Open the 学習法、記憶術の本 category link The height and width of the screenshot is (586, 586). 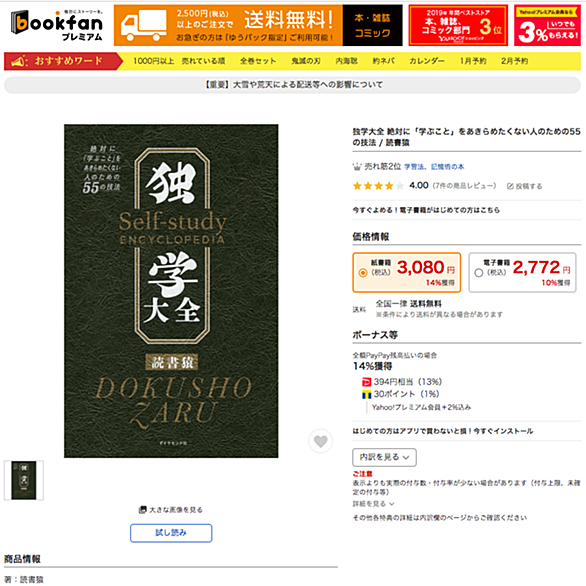pyautogui.click(x=434, y=167)
